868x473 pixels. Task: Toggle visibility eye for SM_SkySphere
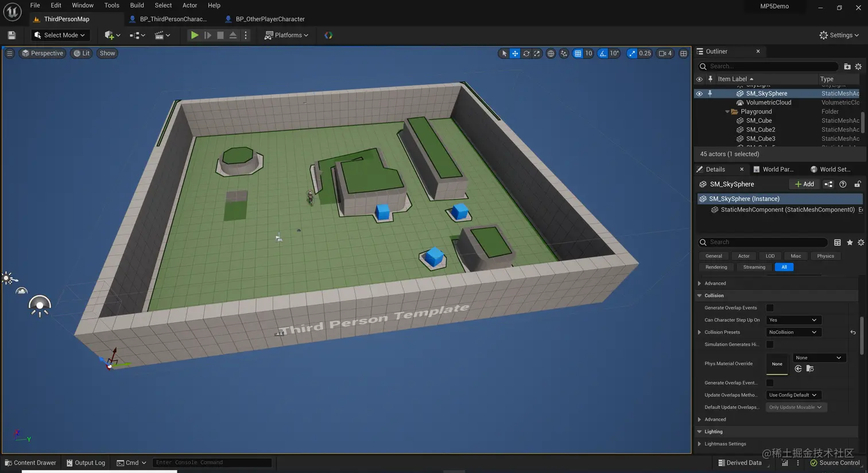[699, 94]
